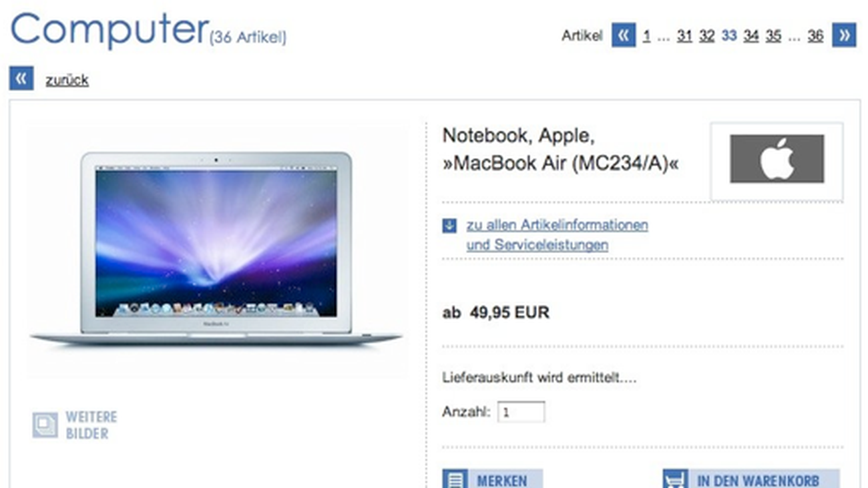
Task: Click the Merken list icon
Action: 455,479
